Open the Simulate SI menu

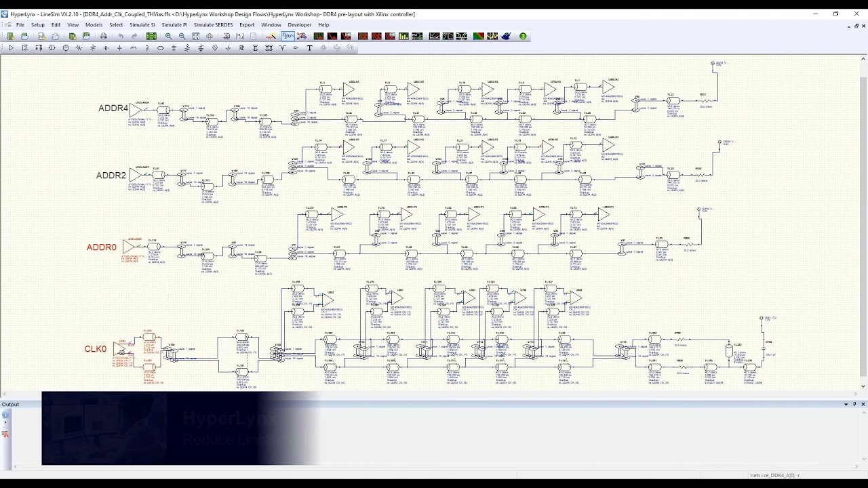pyautogui.click(x=142, y=25)
